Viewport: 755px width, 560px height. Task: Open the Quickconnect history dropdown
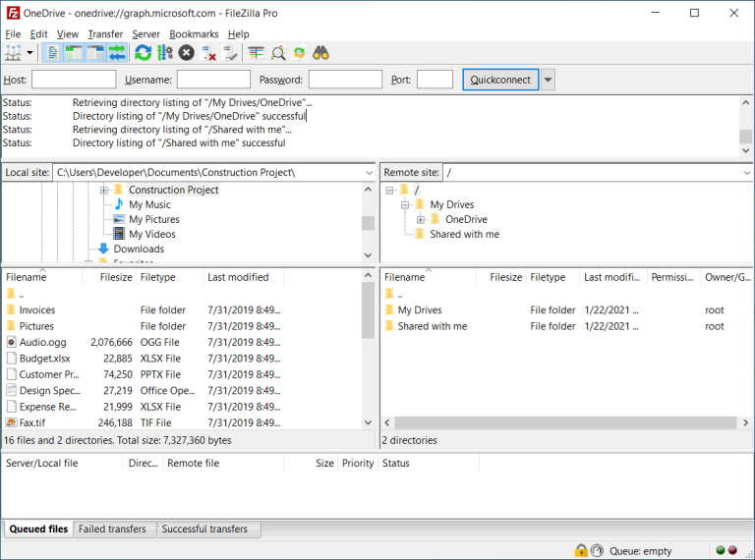[548, 80]
